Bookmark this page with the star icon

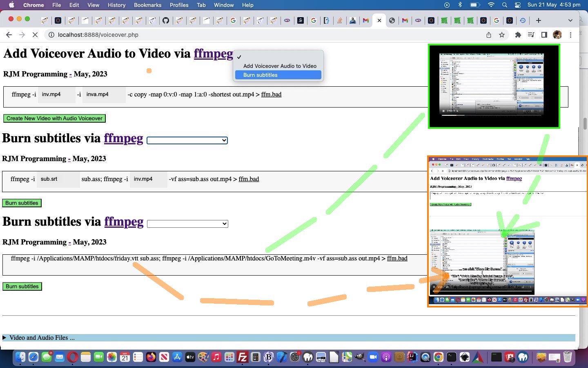coord(502,35)
